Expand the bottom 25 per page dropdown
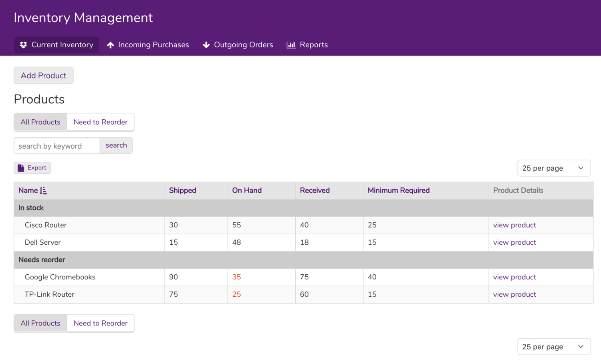 554,347
